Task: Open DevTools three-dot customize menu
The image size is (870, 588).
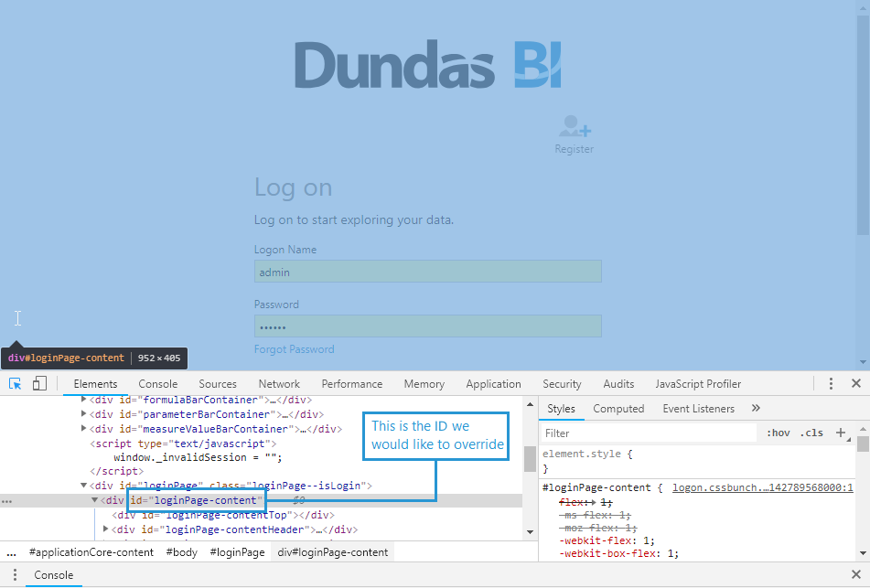Action: tap(831, 384)
